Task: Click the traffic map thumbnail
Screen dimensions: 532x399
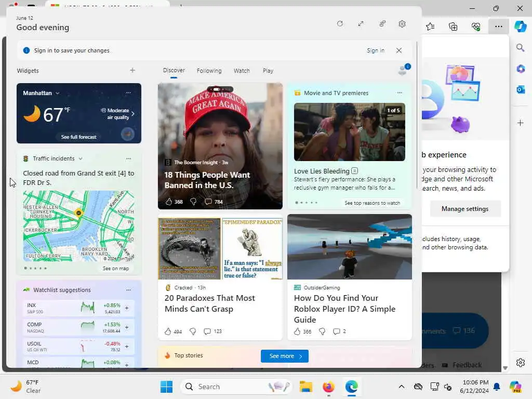Action: [x=79, y=225]
